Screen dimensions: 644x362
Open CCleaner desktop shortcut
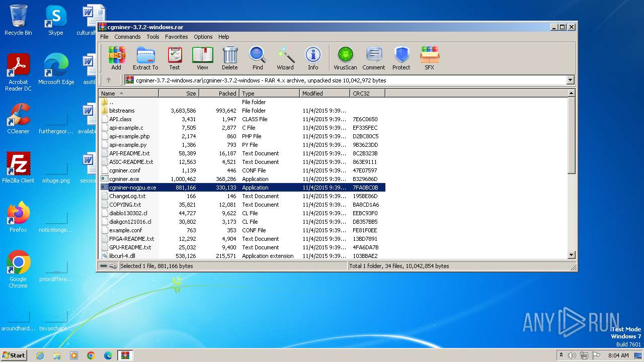pyautogui.click(x=18, y=119)
